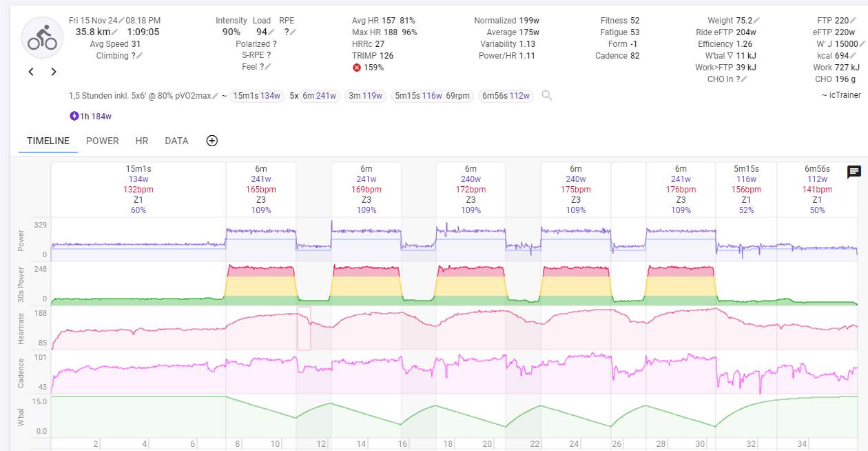Select the 6m56s 112w interval chip
Viewport: 868px width, 451px height.
point(506,96)
